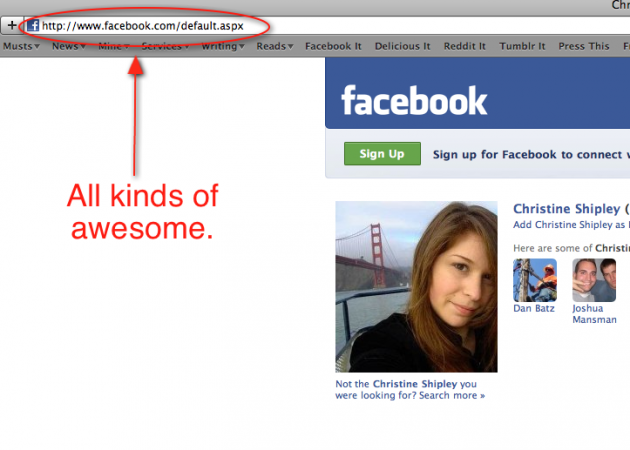Click the Press This bookmarklet

click(x=584, y=46)
